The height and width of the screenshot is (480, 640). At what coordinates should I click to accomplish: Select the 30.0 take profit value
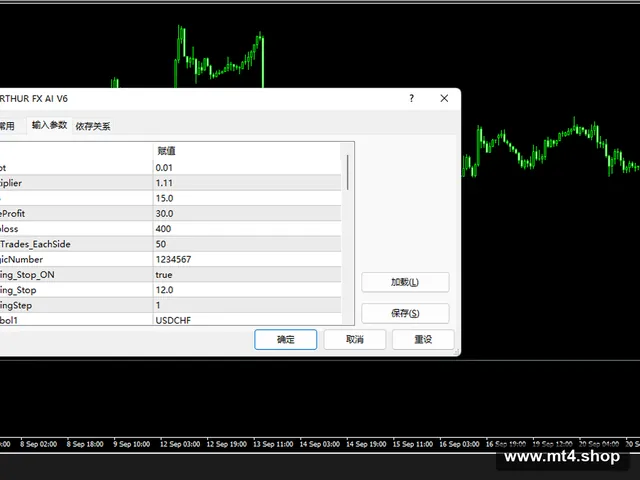tap(247, 213)
